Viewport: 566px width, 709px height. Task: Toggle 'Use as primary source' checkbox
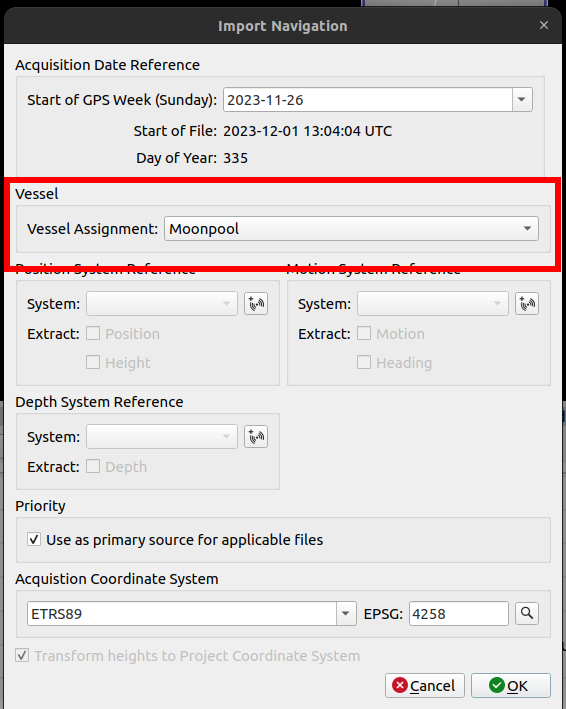pyautogui.click(x=34, y=539)
